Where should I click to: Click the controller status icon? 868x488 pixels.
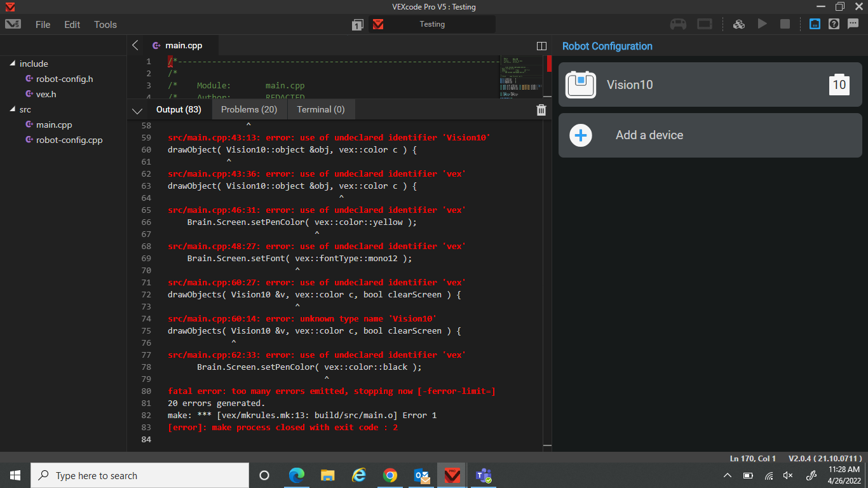coord(678,24)
